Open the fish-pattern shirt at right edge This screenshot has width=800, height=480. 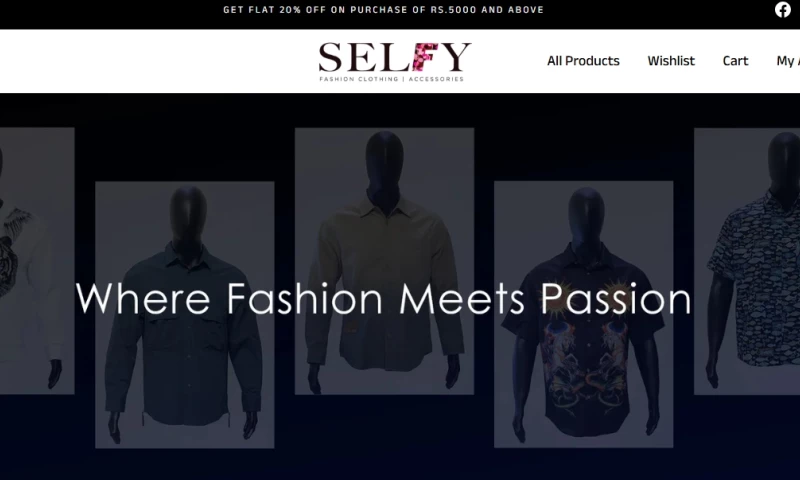[x=747, y=261]
